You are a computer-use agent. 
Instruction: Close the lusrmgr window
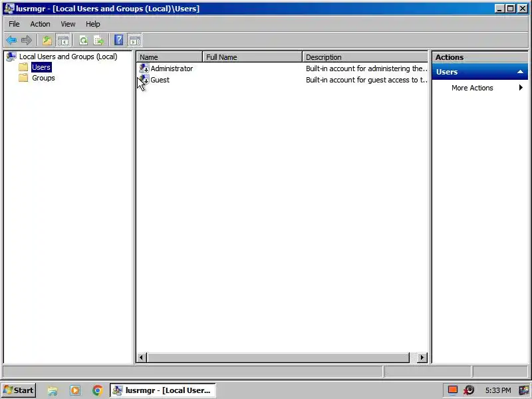click(x=523, y=9)
